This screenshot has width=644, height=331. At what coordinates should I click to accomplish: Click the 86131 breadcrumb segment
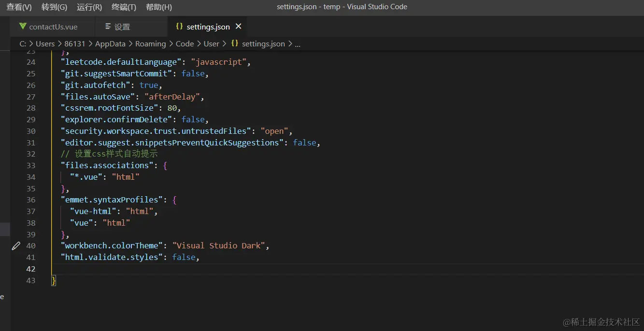pos(74,43)
